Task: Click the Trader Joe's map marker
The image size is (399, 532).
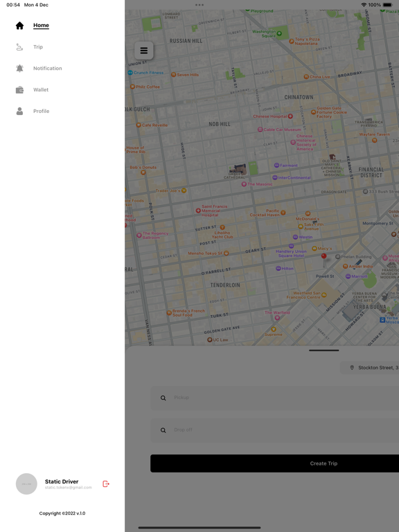Action: pyautogui.click(x=184, y=190)
